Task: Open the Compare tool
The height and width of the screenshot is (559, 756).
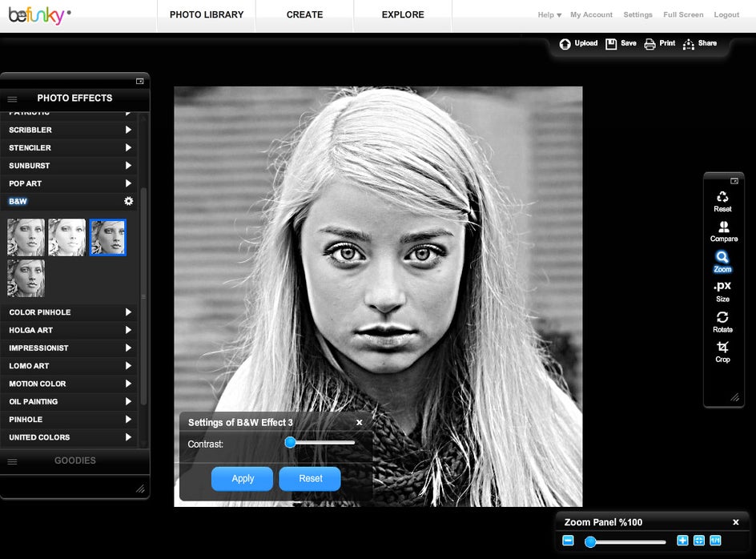Action: pyautogui.click(x=723, y=231)
